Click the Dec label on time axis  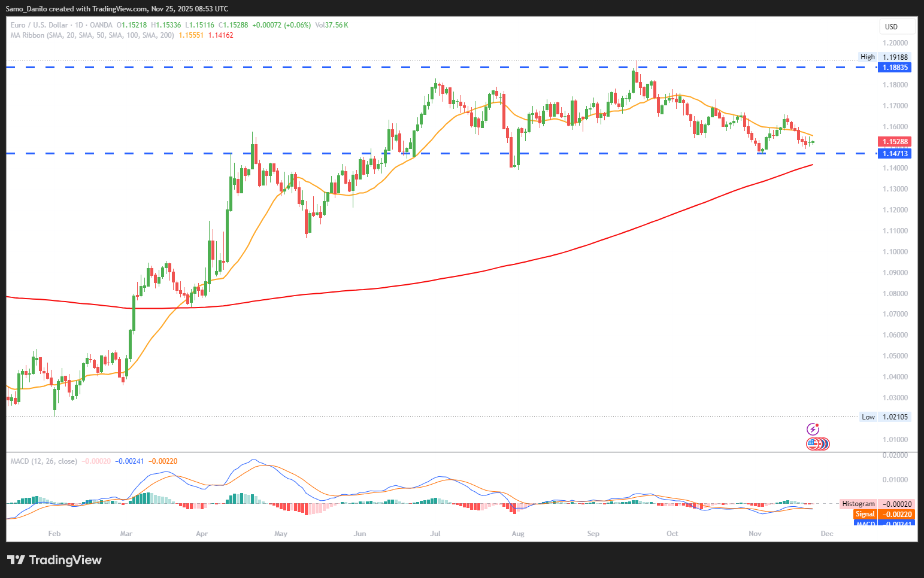(x=826, y=533)
